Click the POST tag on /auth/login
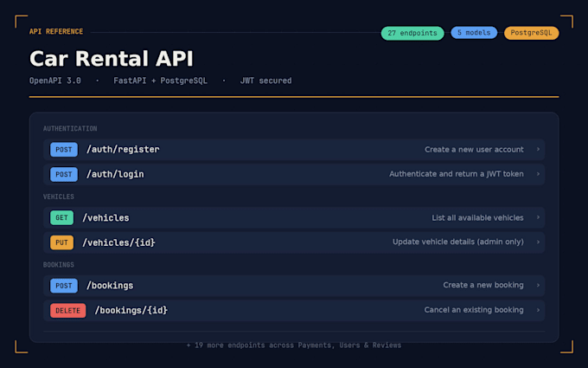Viewport: 588px width, 368px height. (x=64, y=174)
